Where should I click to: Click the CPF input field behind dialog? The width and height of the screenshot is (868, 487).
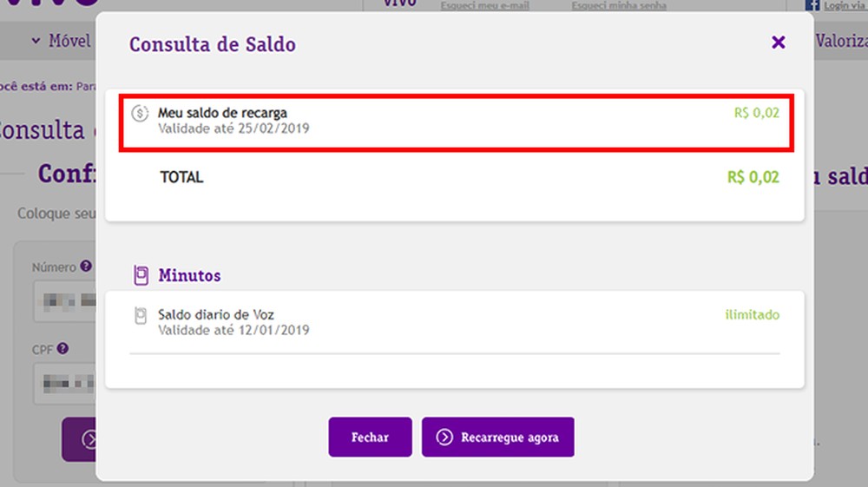[x=64, y=384]
